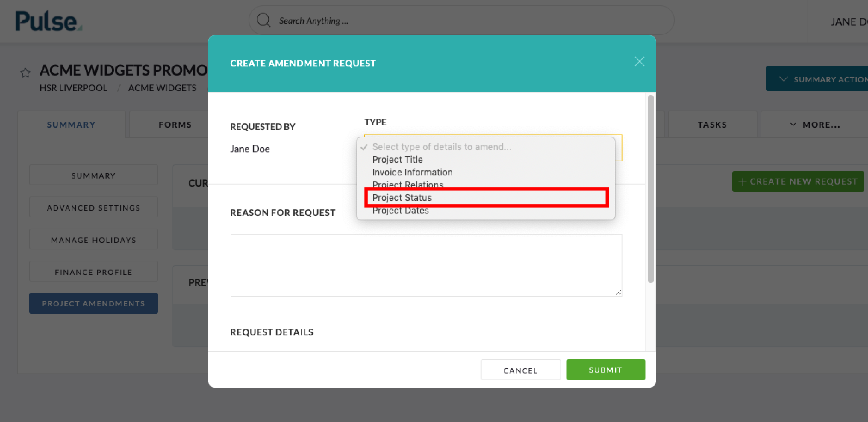Open Project Amendments sidebar section

93,303
